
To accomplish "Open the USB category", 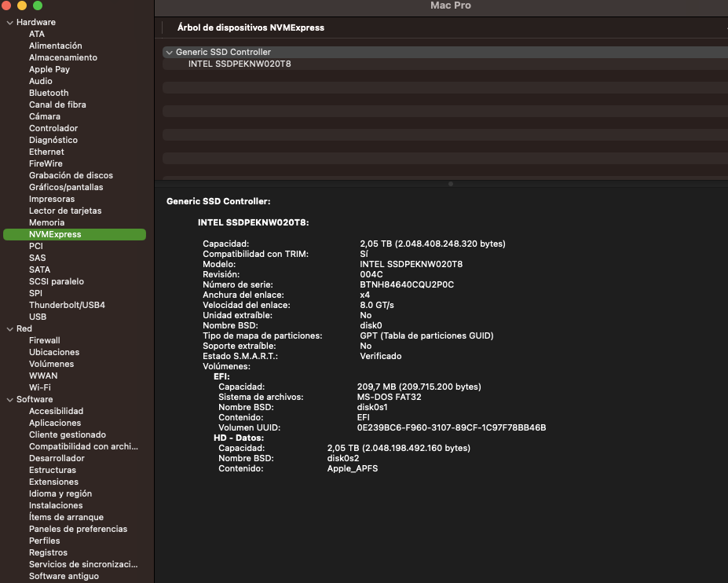I will (38, 317).
